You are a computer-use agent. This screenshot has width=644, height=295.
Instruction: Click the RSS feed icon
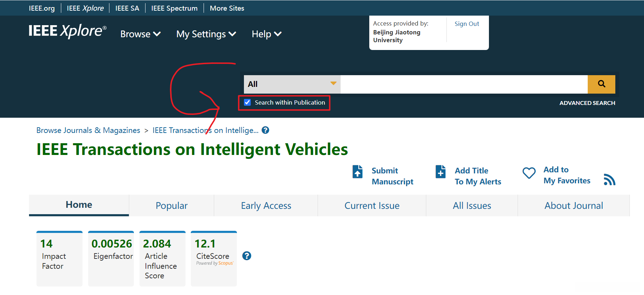(x=609, y=179)
